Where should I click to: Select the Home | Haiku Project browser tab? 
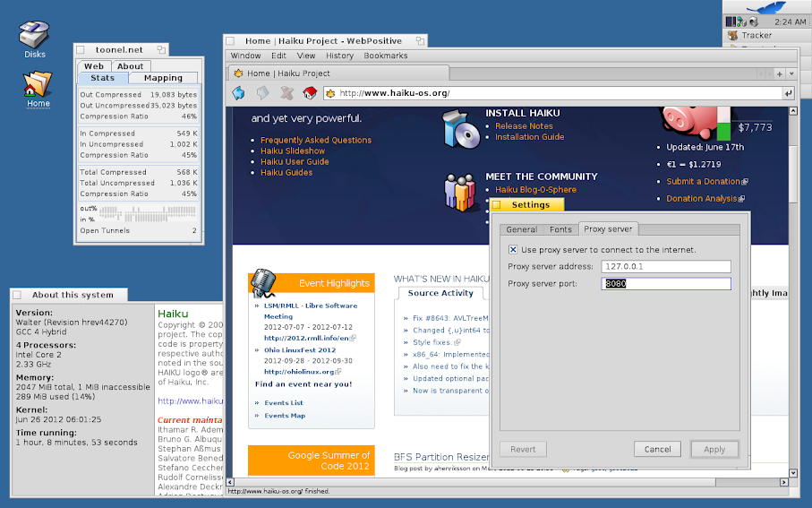(x=338, y=73)
